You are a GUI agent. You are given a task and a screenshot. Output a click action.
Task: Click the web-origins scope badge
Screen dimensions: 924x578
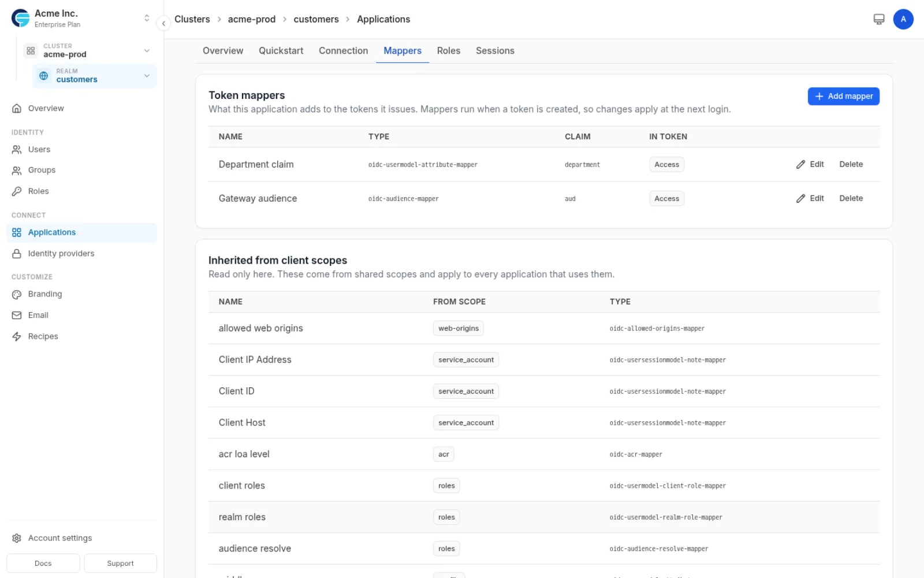click(x=459, y=328)
